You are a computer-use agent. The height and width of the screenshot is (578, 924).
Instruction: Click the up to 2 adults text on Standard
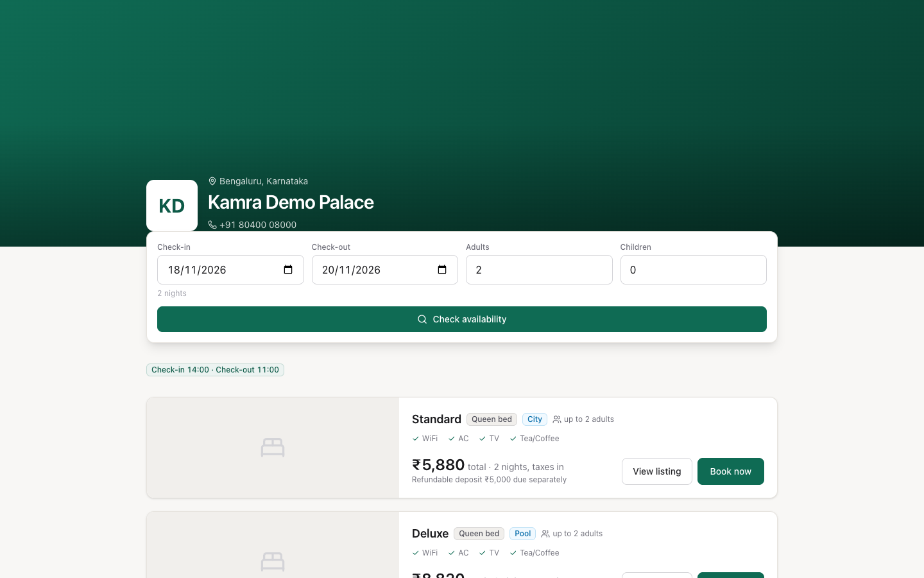589,419
